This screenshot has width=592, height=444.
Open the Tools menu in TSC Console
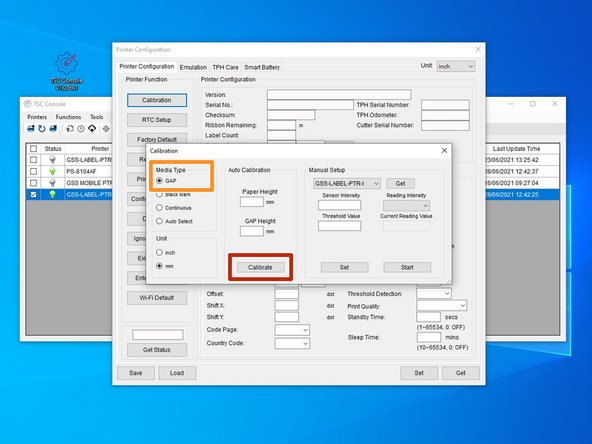tap(97, 117)
